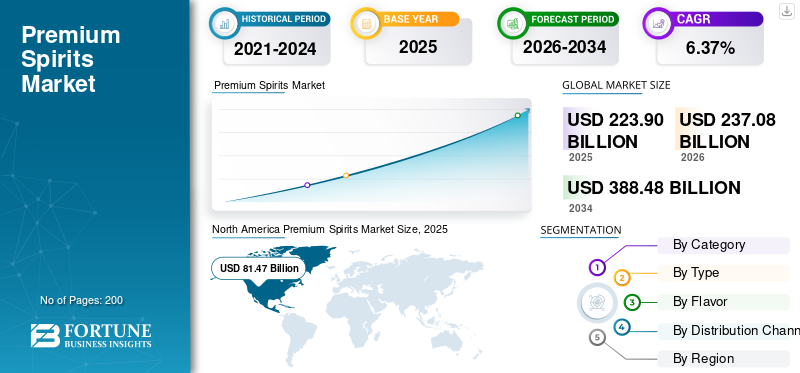Screen dimensions: 800x373
Task: Click the USD 81.47 Billion map label
Action: coord(259,268)
